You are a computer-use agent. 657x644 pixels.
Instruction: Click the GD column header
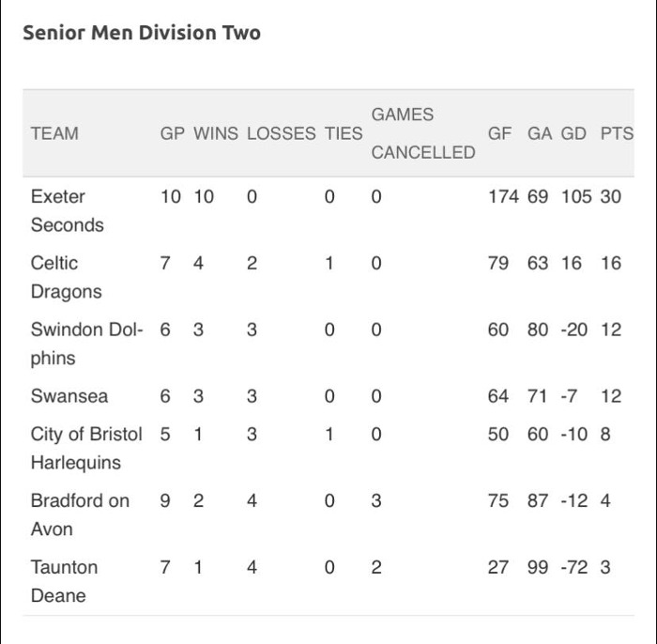pyautogui.click(x=573, y=133)
